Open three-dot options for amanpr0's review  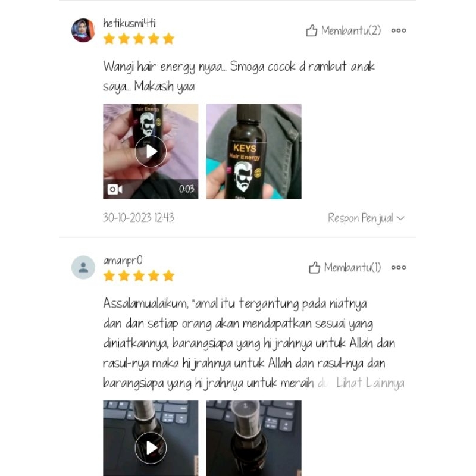click(398, 267)
